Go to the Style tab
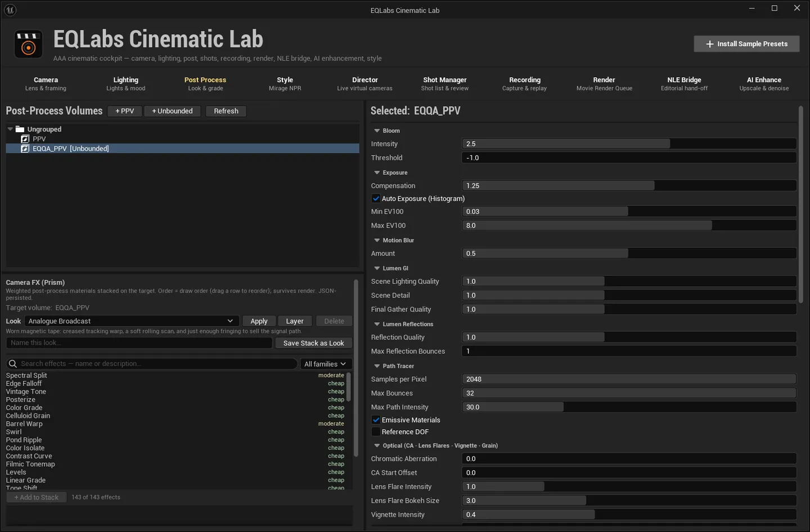 tap(285, 84)
